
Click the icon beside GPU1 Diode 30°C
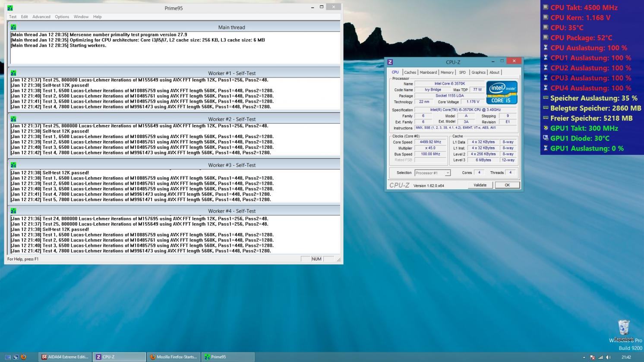[x=546, y=138]
